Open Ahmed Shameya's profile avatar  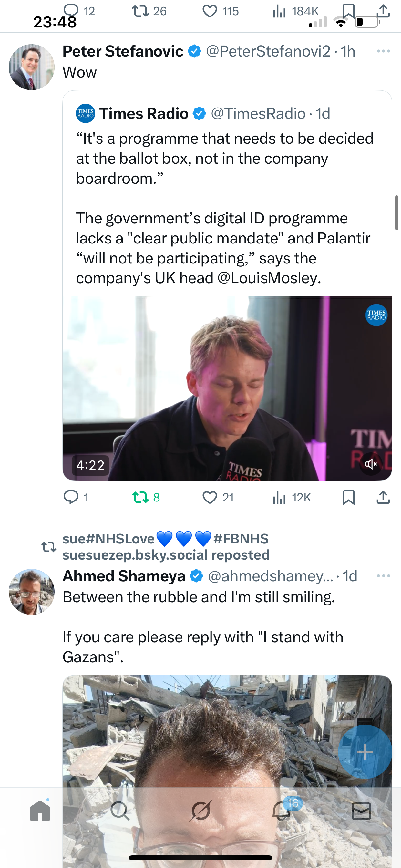point(32,592)
